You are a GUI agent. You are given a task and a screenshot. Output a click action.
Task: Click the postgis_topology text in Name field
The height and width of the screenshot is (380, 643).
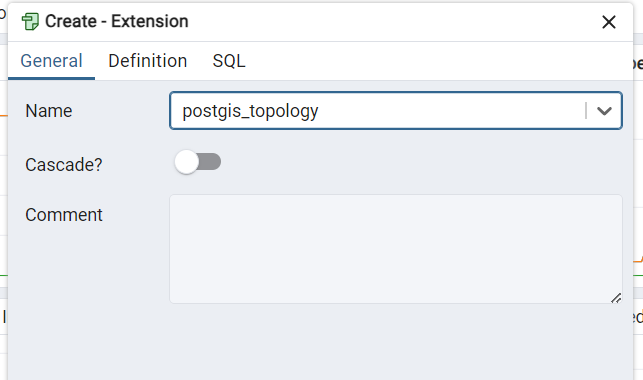click(250, 111)
